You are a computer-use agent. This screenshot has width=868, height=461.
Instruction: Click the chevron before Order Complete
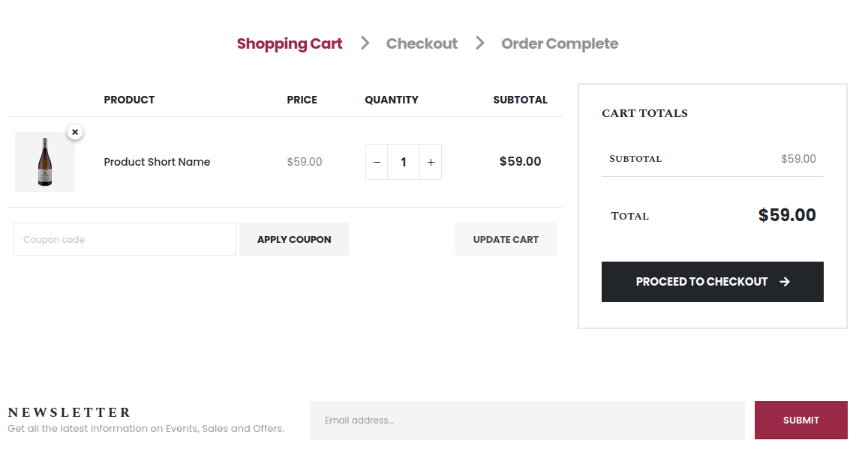click(479, 43)
